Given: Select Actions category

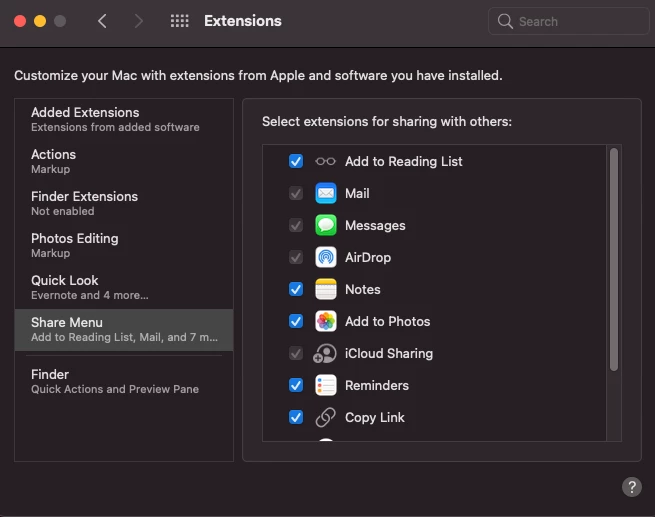Looking at the screenshot, I should click(124, 162).
